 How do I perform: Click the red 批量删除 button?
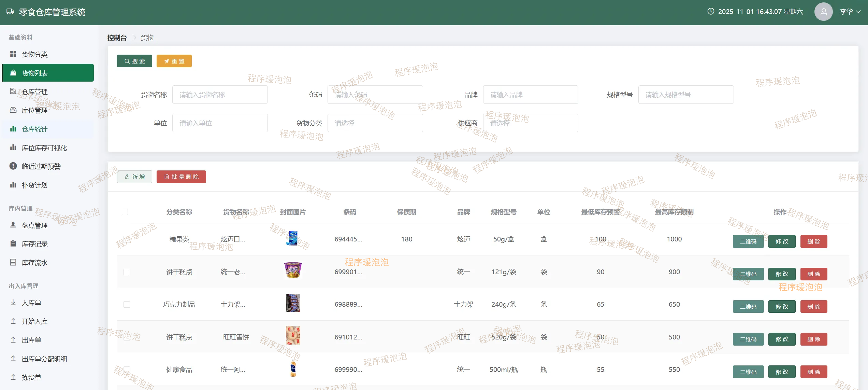[x=181, y=177]
